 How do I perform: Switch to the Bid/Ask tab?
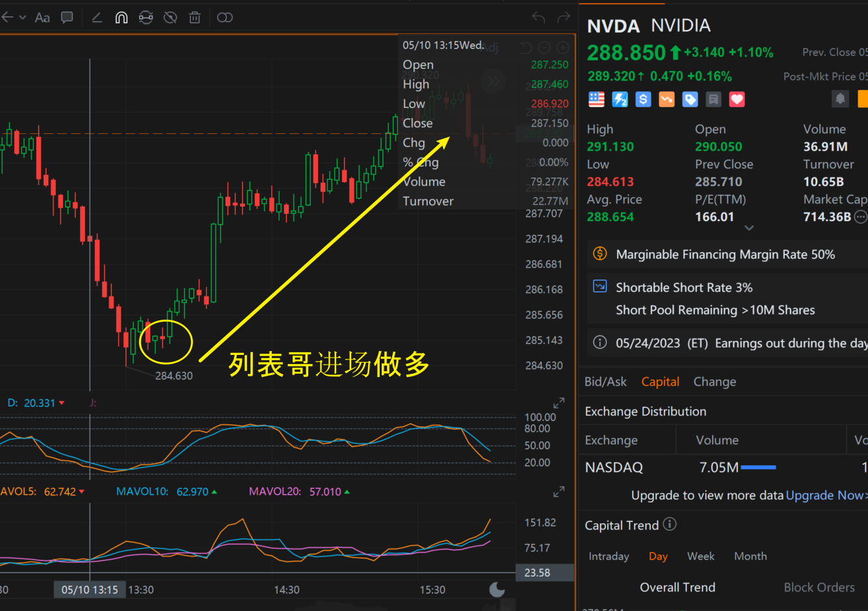pos(605,382)
